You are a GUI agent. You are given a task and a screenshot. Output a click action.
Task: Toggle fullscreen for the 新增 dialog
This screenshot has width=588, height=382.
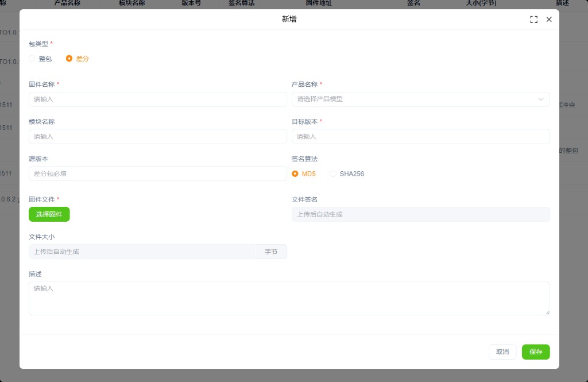pyautogui.click(x=533, y=20)
